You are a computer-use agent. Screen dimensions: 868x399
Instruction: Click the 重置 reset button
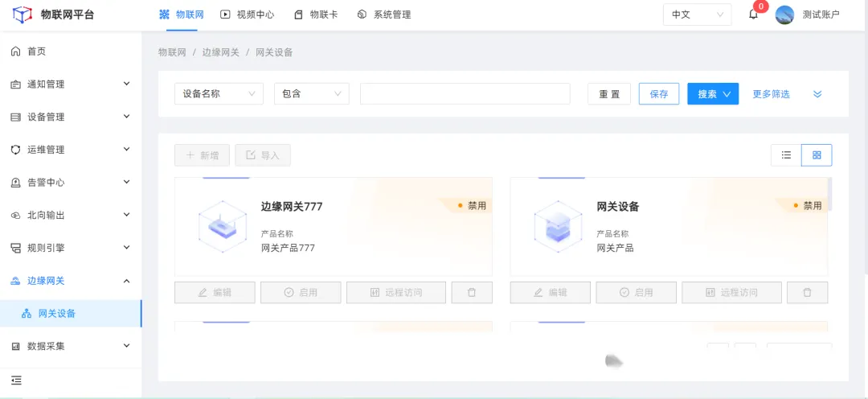[609, 93]
